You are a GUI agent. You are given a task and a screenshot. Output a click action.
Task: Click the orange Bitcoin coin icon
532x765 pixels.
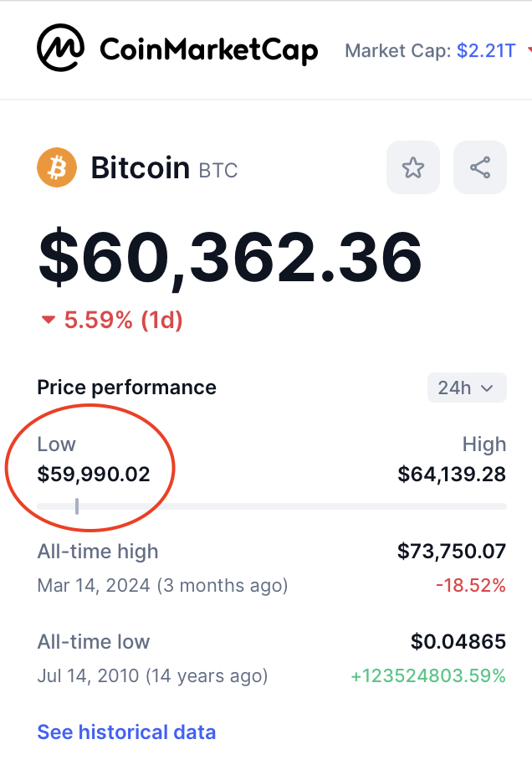57,167
